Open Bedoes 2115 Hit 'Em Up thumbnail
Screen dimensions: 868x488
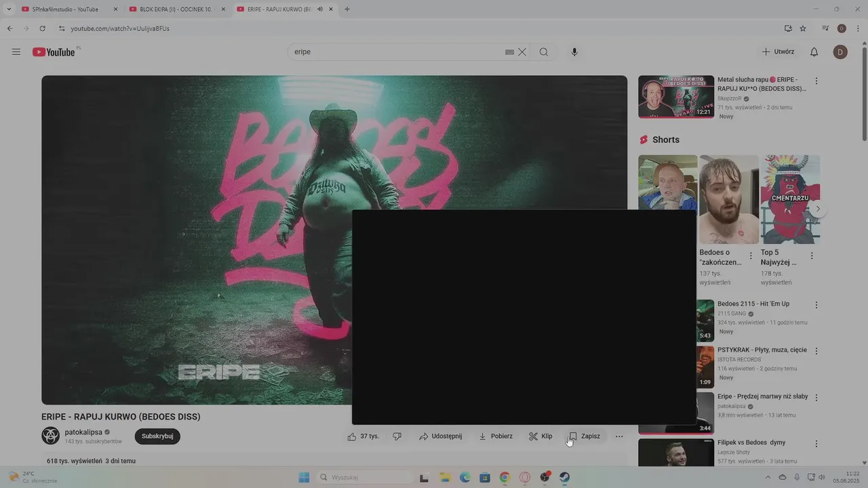click(705, 321)
